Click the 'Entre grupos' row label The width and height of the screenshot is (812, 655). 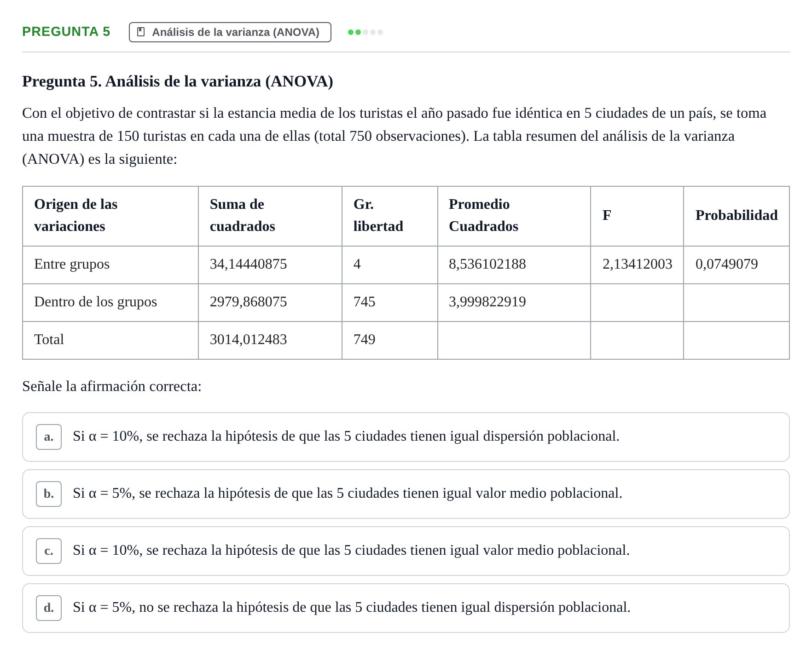(72, 264)
